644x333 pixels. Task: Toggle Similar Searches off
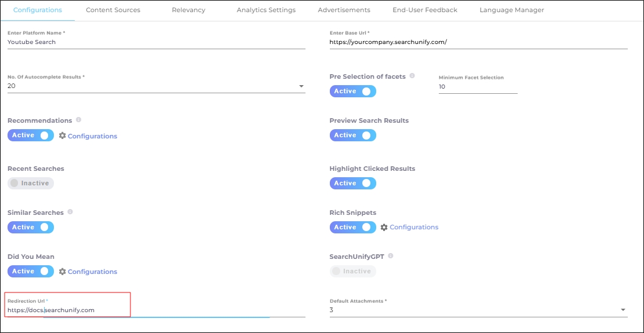click(31, 228)
